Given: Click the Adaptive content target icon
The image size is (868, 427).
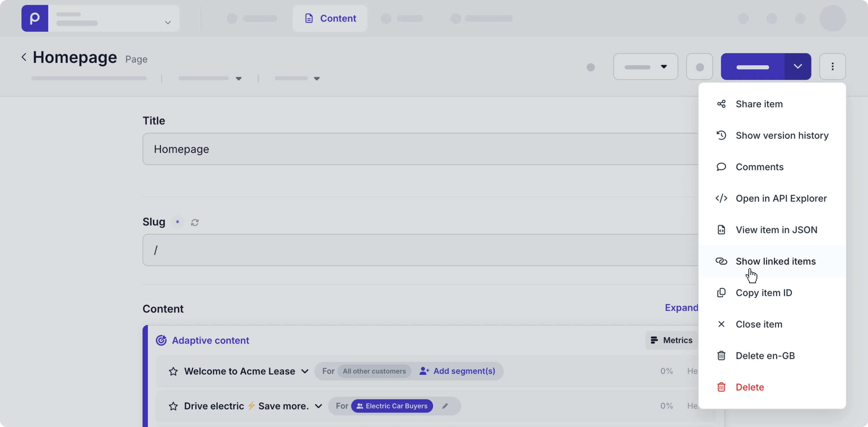Looking at the screenshot, I should click(x=161, y=340).
